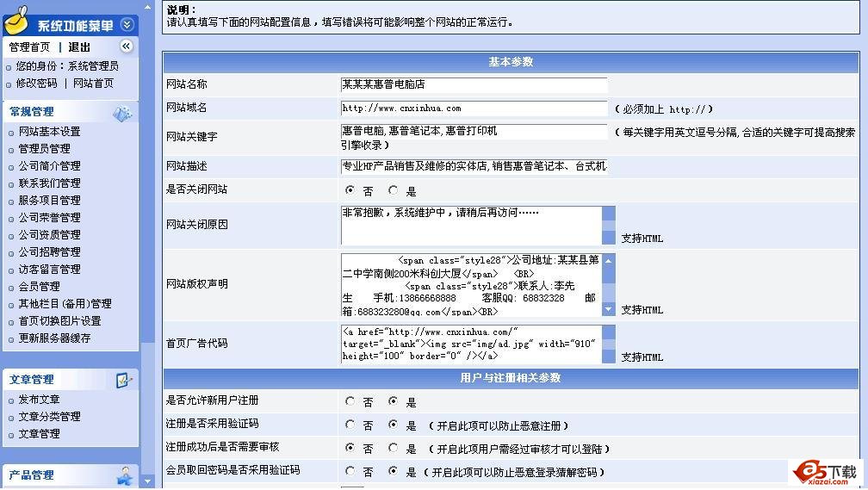Select 是 for 是否允许新用户注册
This screenshot has width=868, height=490.
[393, 400]
